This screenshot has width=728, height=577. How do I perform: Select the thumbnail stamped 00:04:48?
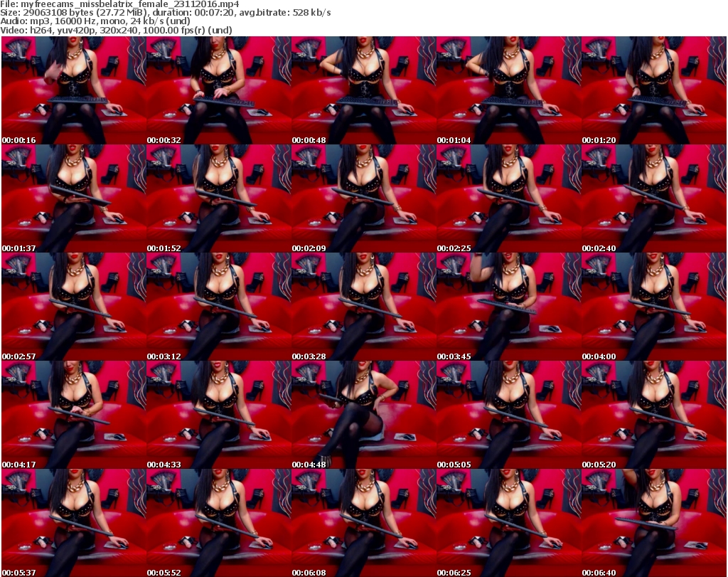click(x=363, y=415)
